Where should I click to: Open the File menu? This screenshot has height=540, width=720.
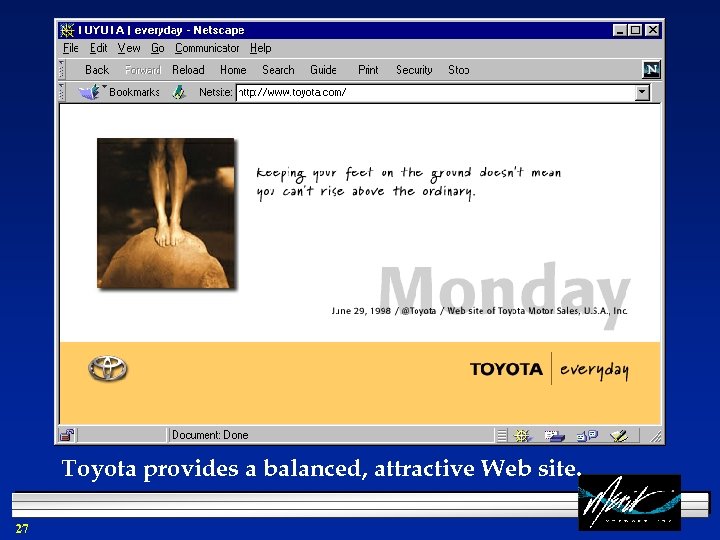pyautogui.click(x=71, y=48)
